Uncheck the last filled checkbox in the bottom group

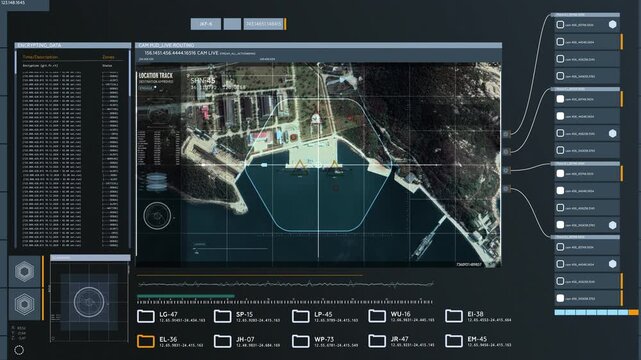560,298
